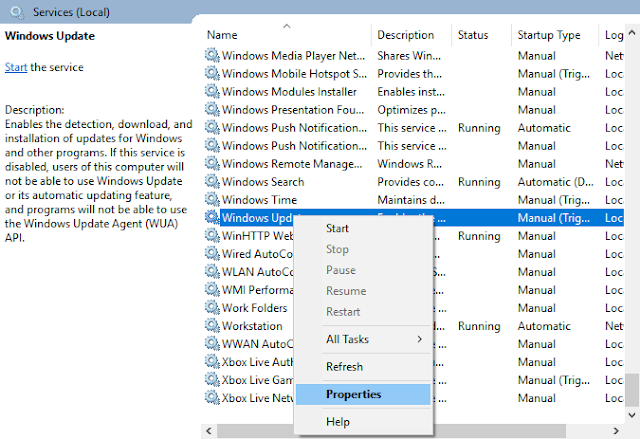Click gear icon of running Windows Push Notification service
This screenshot has height=439, width=640.
(212, 127)
